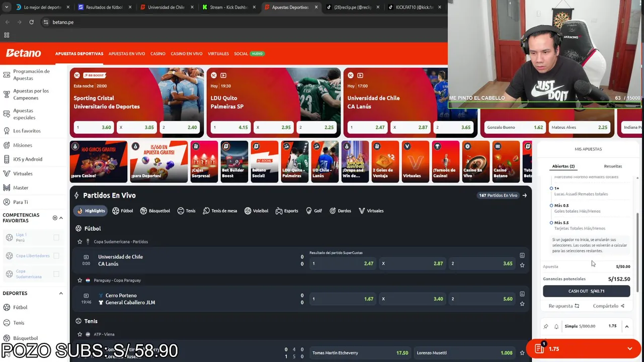Select the Básquetbol filter in Partidos En Vivo
Image resolution: width=644 pixels, height=362 pixels.
point(155,211)
